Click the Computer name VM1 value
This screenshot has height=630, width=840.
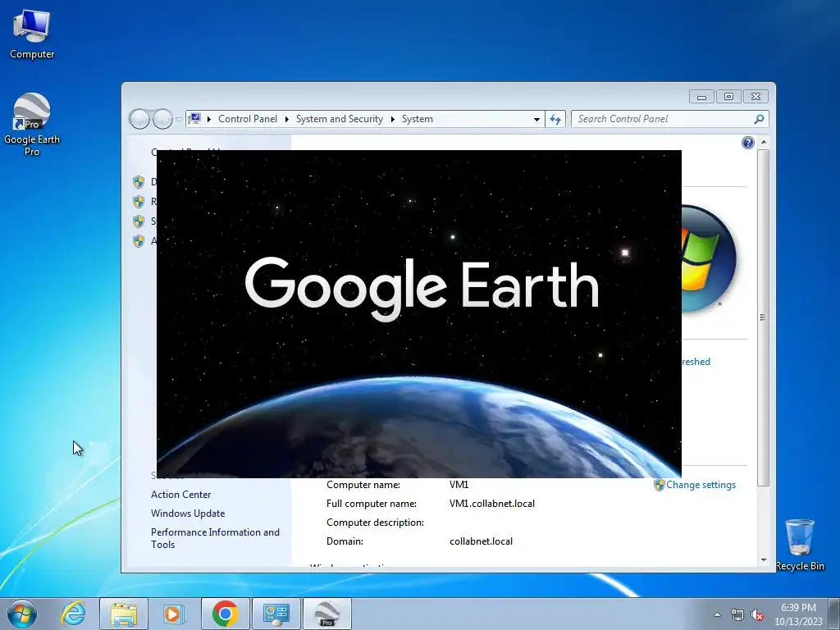[x=459, y=485]
